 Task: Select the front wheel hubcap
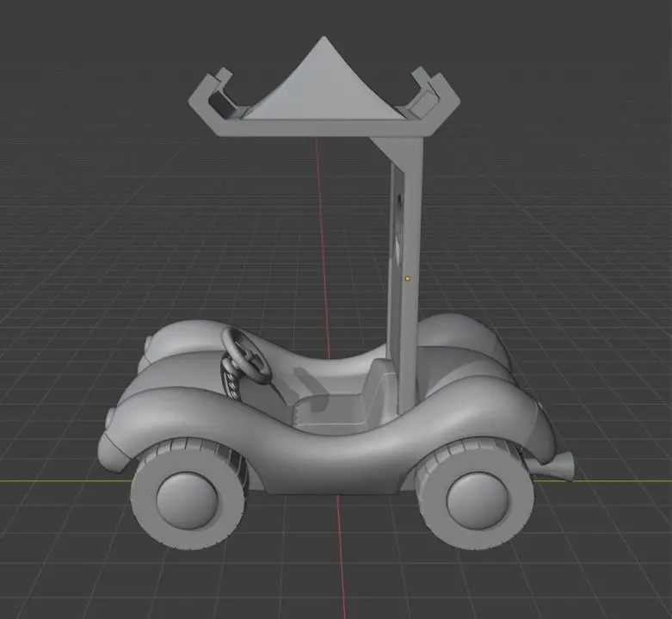(x=188, y=500)
